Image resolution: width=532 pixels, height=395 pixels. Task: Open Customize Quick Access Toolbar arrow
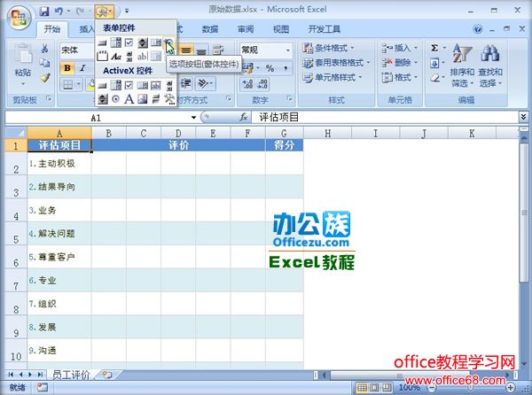click(127, 12)
